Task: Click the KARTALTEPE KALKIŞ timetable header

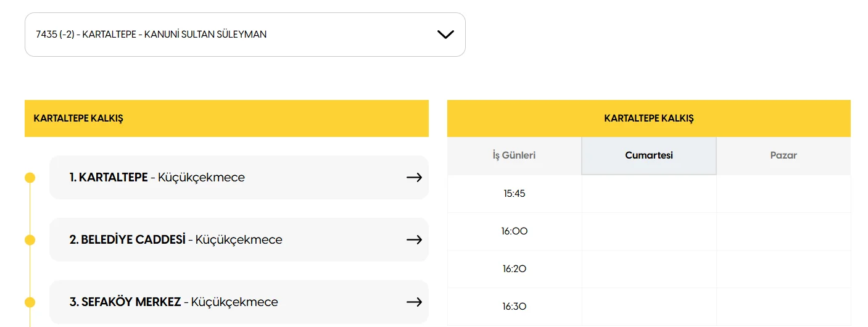Action: coord(648,118)
